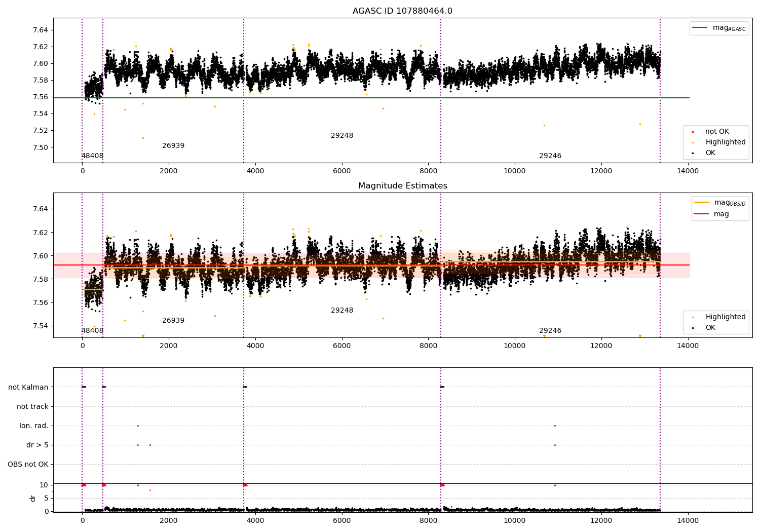The height and width of the screenshot is (532, 760).
Task: Click OBSID label '26939' in Magnitude Estimates plot
Action: click(x=173, y=321)
